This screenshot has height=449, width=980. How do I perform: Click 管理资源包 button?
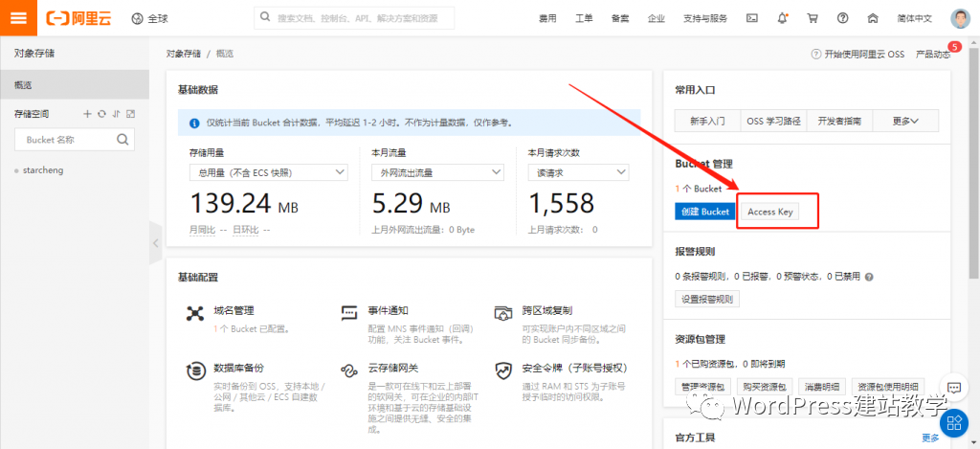pos(703,386)
